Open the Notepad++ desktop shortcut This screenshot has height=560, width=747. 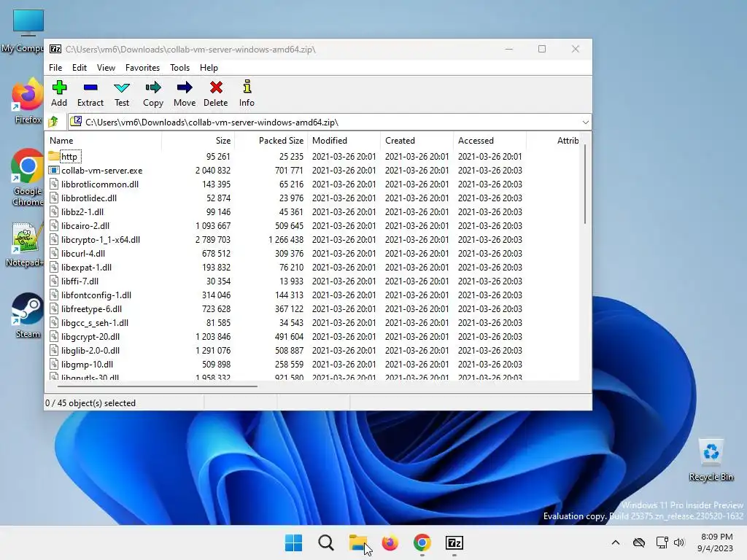[25, 245]
